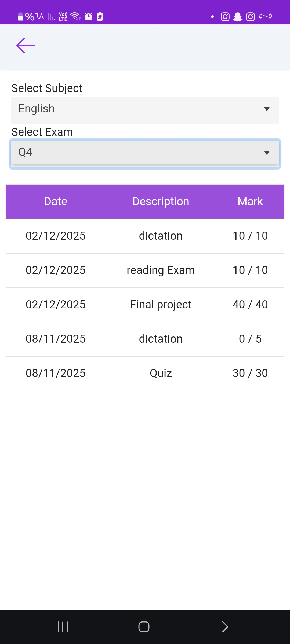290x644 pixels.
Task: Tap the Quiz entry dated 08/11/2025
Action: point(161,373)
